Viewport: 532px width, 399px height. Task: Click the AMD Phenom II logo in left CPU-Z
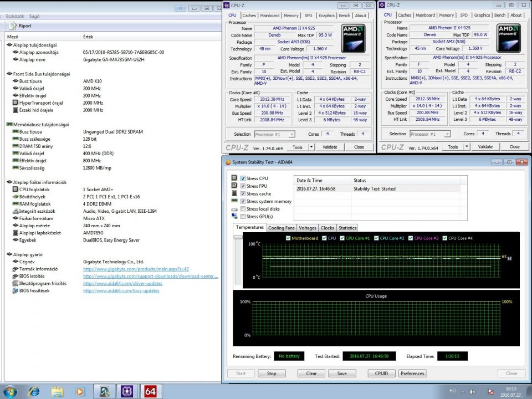click(x=353, y=38)
